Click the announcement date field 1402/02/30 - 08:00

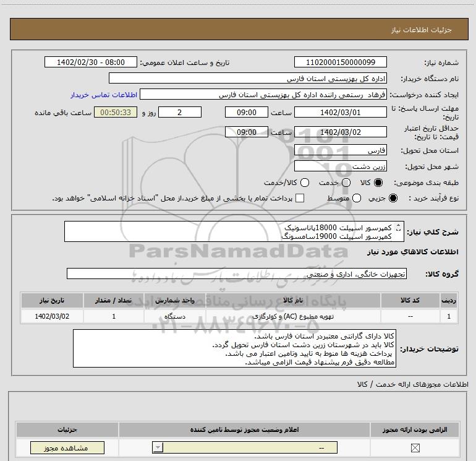click(91, 62)
